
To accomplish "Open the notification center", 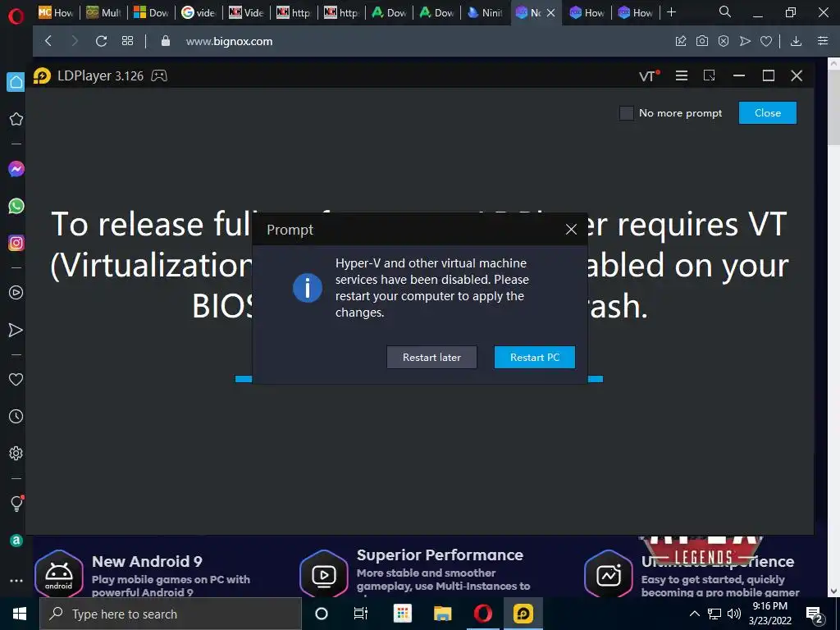I will [x=815, y=614].
